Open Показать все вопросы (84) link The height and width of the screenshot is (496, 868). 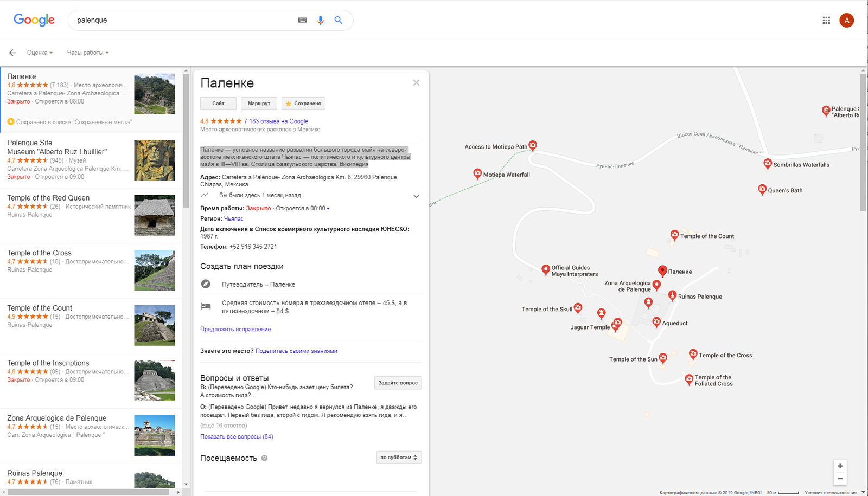(237, 437)
